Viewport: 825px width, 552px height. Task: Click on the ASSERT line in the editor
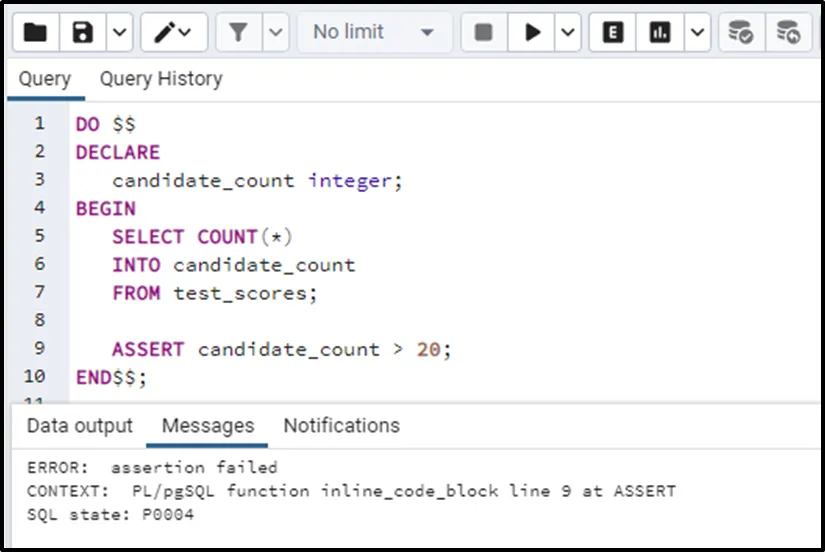[x=282, y=350]
